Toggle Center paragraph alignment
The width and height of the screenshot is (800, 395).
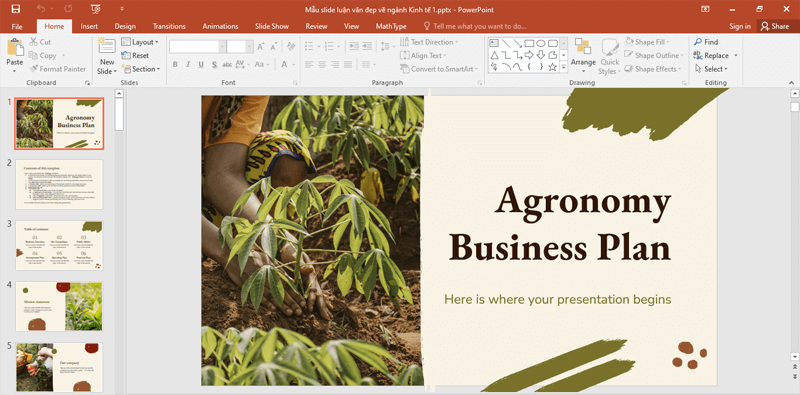point(322,64)
